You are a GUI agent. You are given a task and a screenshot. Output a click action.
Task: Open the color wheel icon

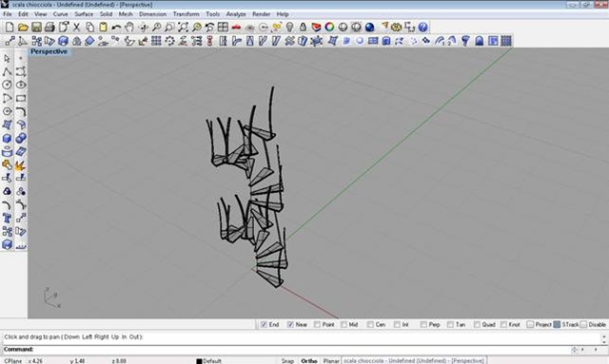(329, 28)
